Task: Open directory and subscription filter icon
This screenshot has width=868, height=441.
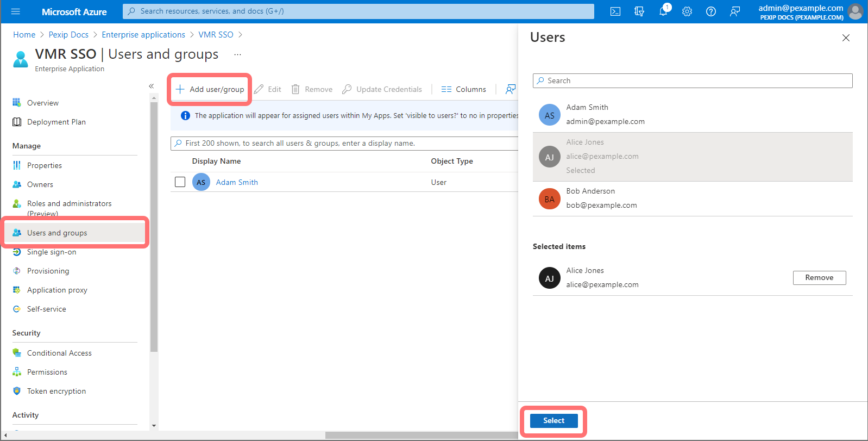Action: click(639, 11)
